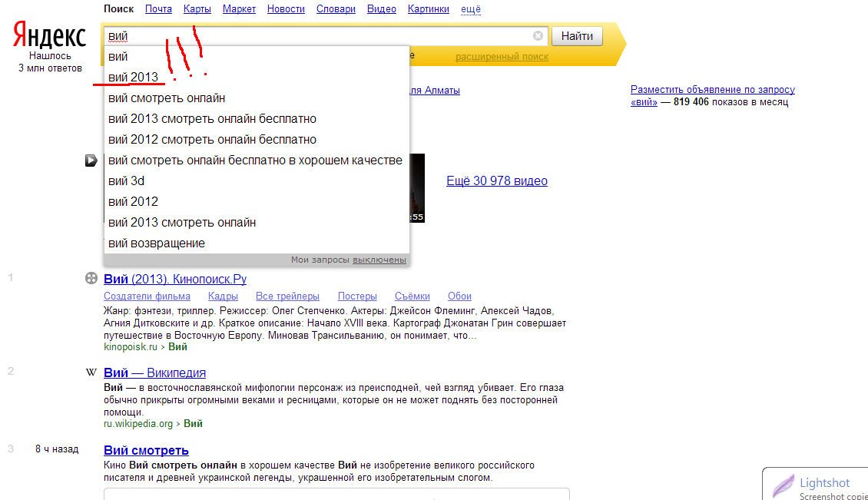Choose вий 2012 смотреть онлайн бесплатно
The image size is (868, 500).
coord(257,140)
